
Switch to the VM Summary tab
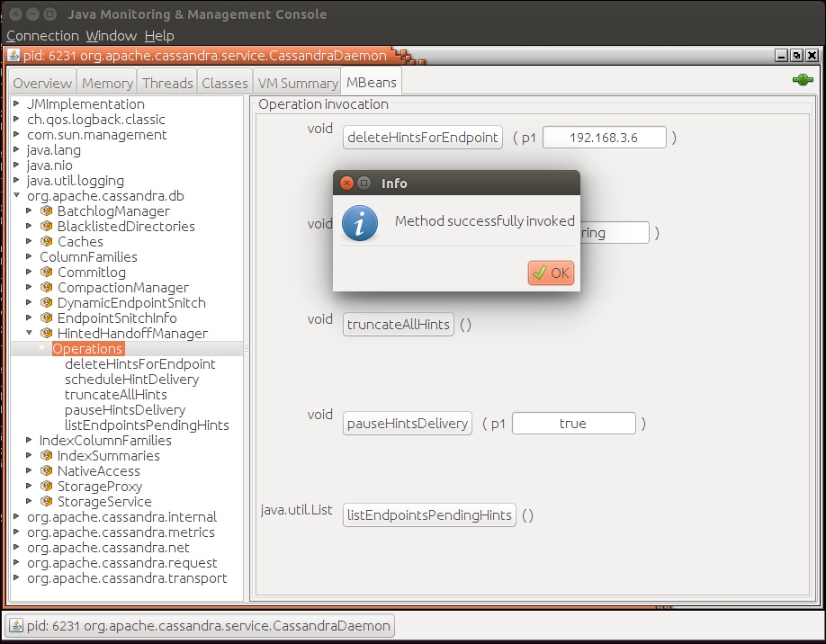[298, 83]
